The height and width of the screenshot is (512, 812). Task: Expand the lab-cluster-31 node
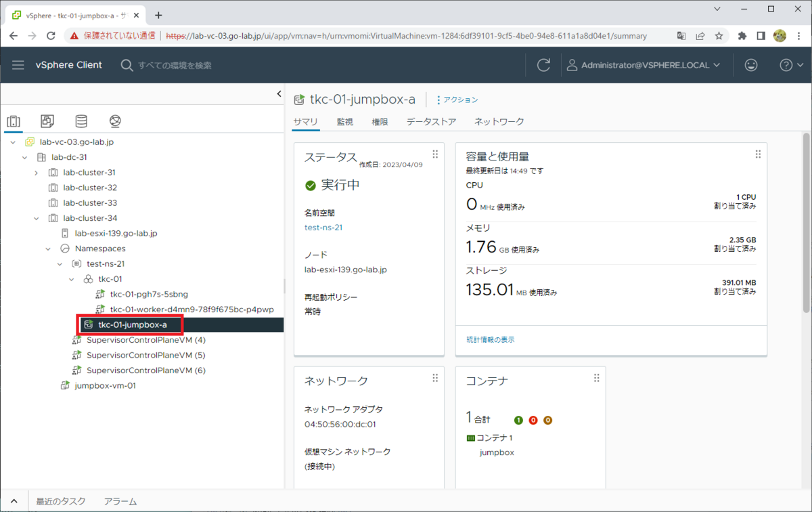tap(36, 173)
